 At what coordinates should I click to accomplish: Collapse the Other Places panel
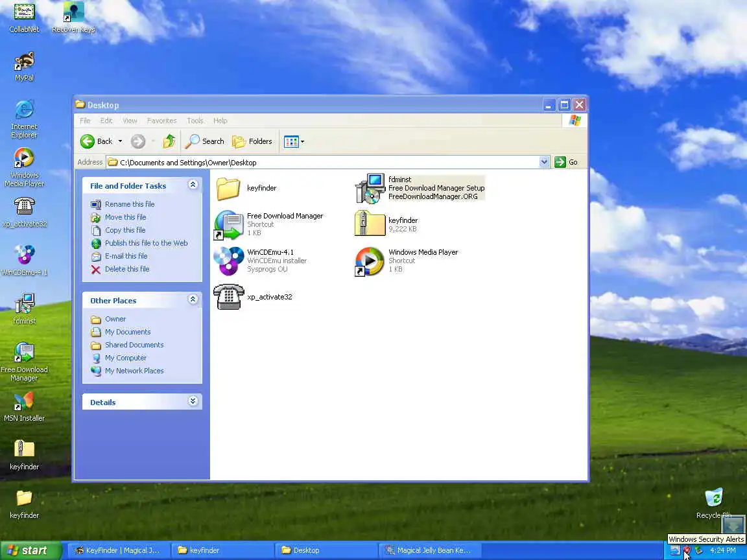[193, 299]
